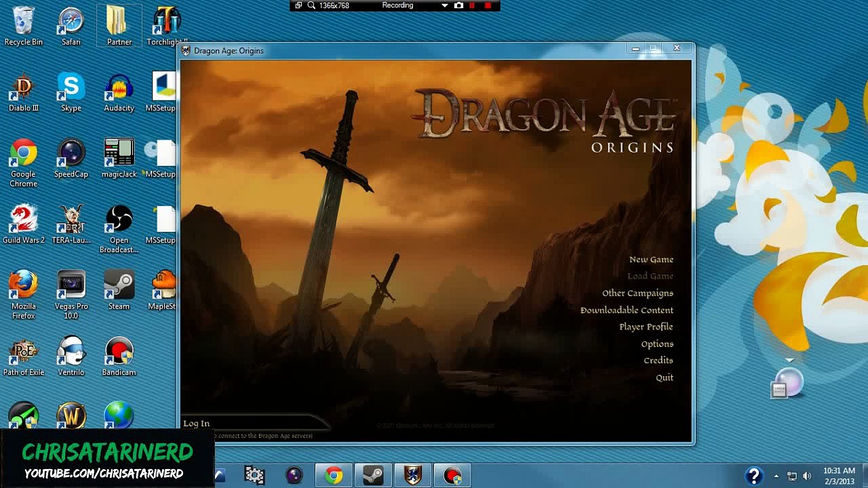The width and height of the screenshot is (868, 488).
Task: Open the SpeedCap lens taskbar icon
Action: (x=294, y=475)
